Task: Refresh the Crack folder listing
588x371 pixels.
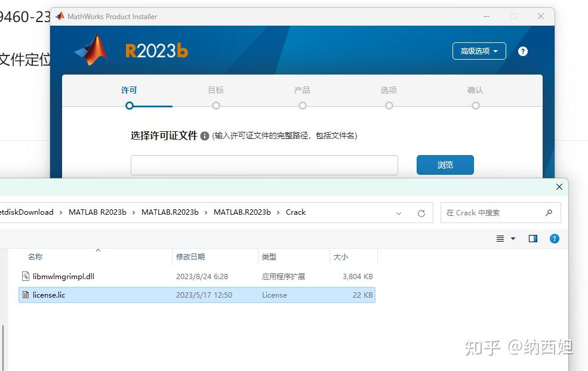Action: coord(421,213)
